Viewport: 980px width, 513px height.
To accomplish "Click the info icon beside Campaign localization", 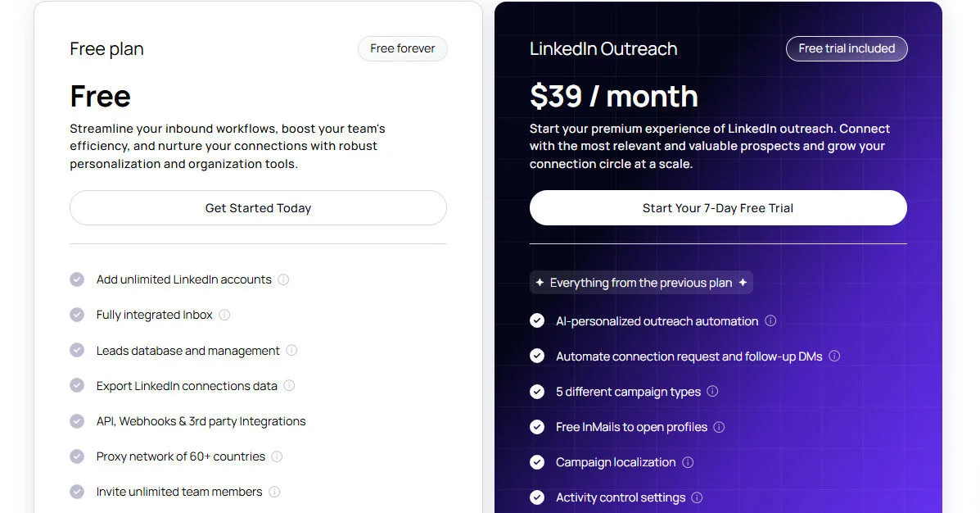I will coord(689,462).
